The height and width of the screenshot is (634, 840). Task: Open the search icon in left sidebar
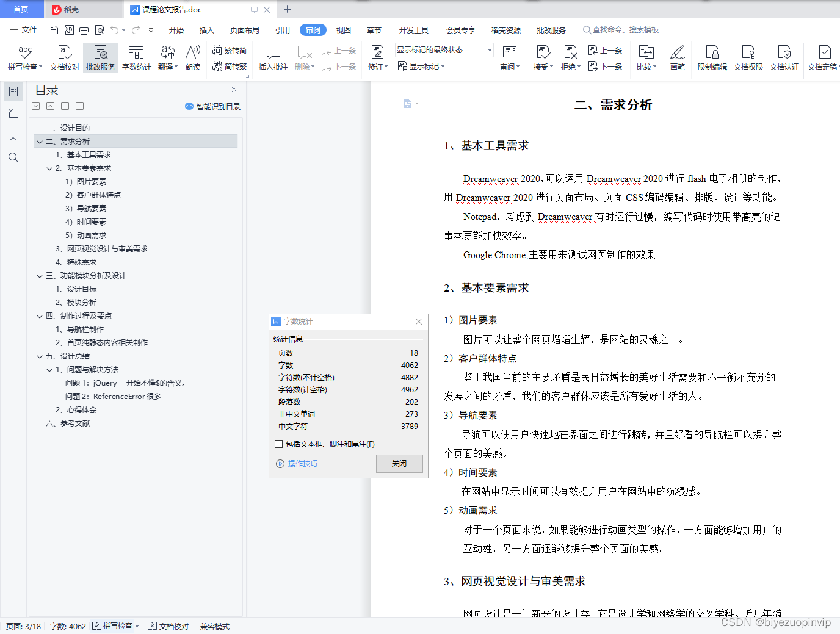tap(13, 157)
